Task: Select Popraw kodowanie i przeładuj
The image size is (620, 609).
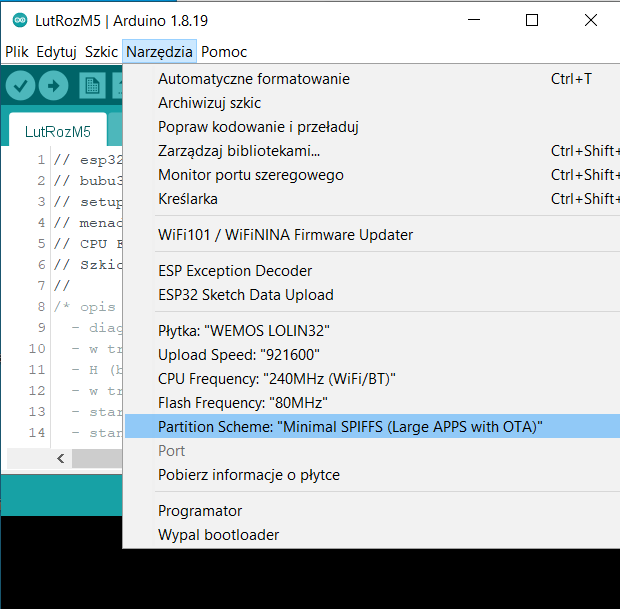Action: coord(372,127)
